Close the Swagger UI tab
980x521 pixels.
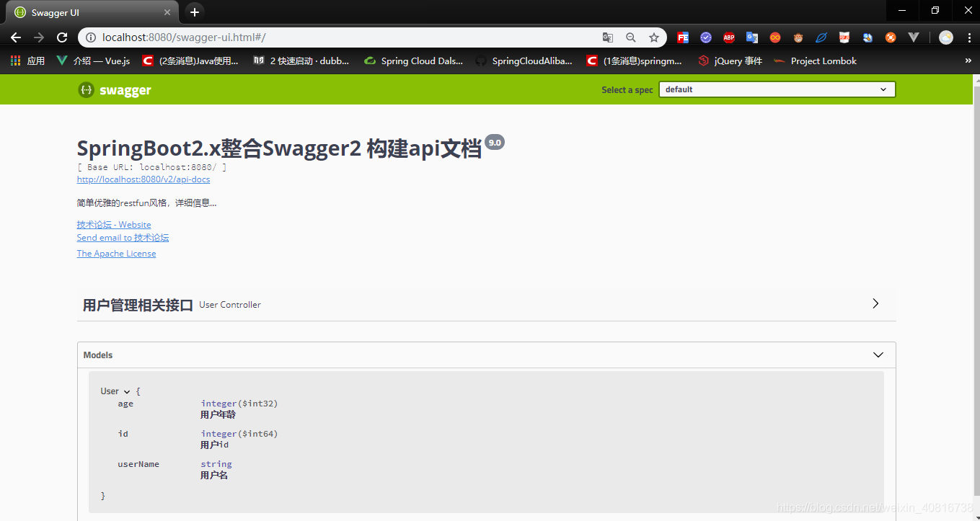click(x=167, y=12)
